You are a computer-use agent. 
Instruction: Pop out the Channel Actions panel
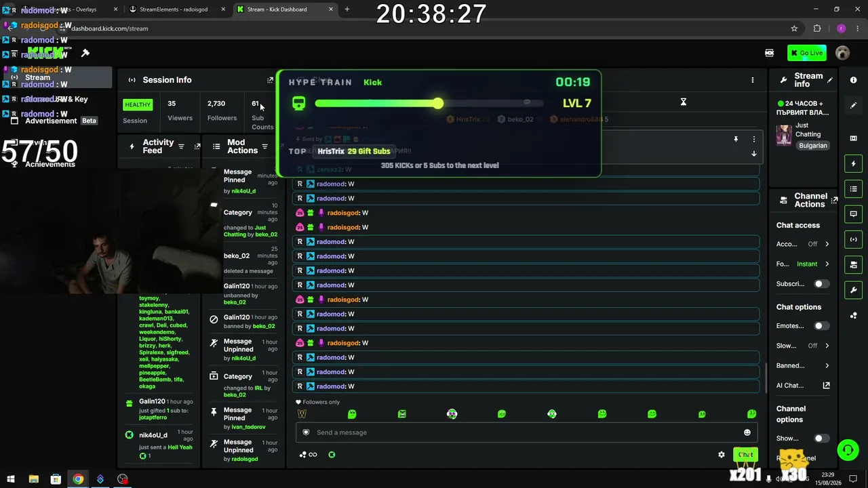pos(834,200)
